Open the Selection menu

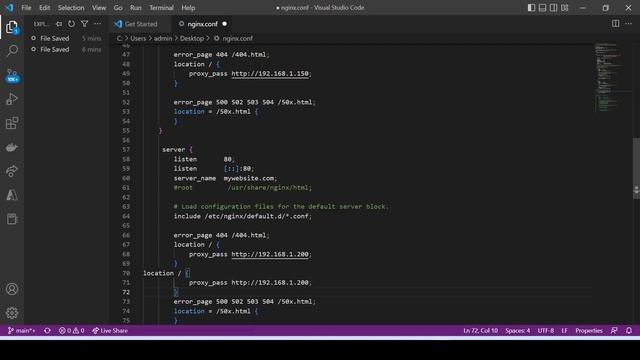(71, 8)
